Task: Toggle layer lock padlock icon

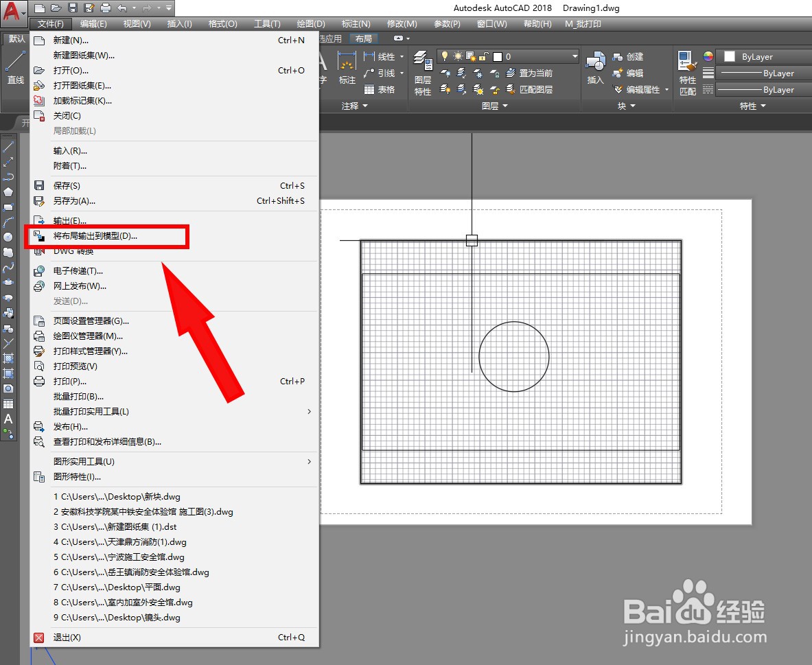Action: point(483,56)
